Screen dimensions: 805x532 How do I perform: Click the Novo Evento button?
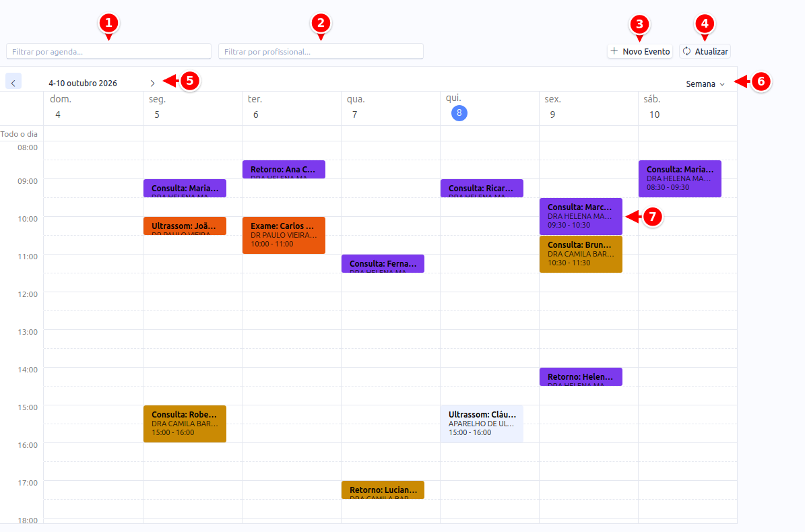click(x=640, y=51)
